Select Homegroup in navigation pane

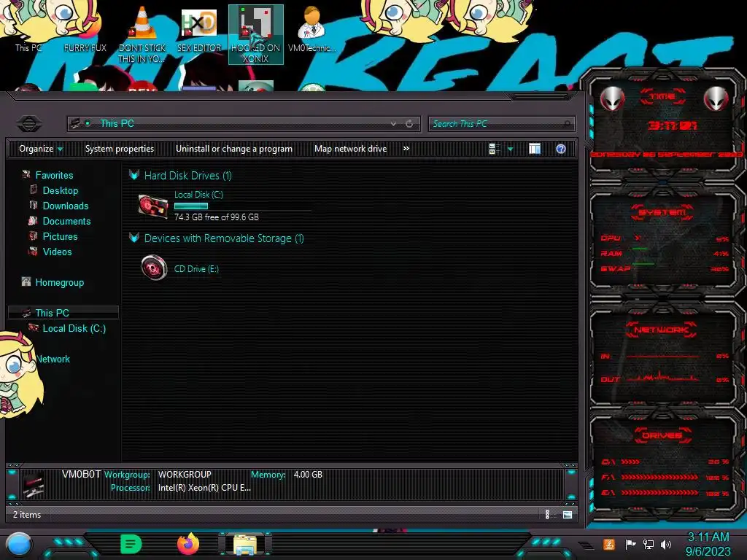59,282
